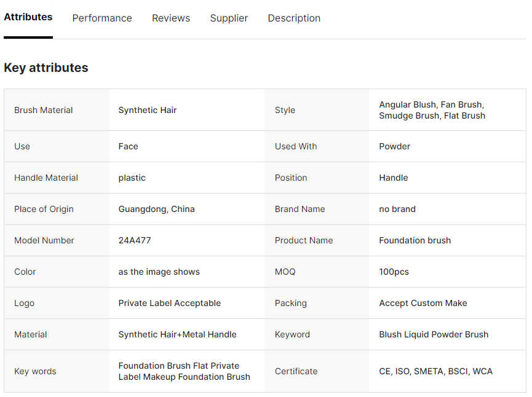This screenshot has width=532, height=397.
Task: Click the Synthetic Hair brush material value
Action: pos(148,110)
